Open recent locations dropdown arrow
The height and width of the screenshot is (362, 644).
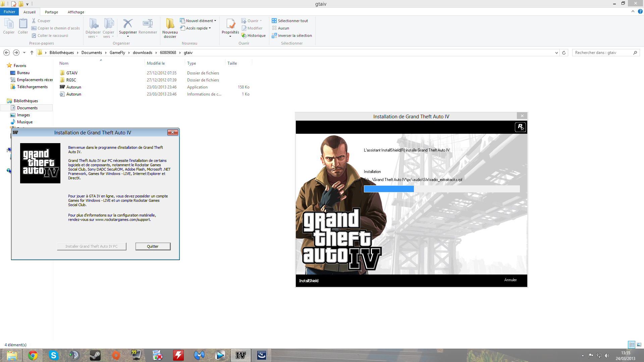[x=24, y=53]
